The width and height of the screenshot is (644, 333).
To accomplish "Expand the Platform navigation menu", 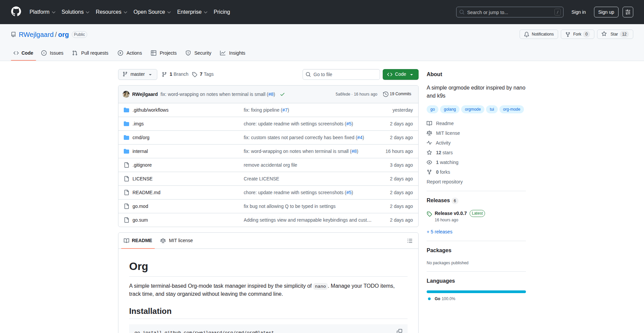I will pos(42,12).
